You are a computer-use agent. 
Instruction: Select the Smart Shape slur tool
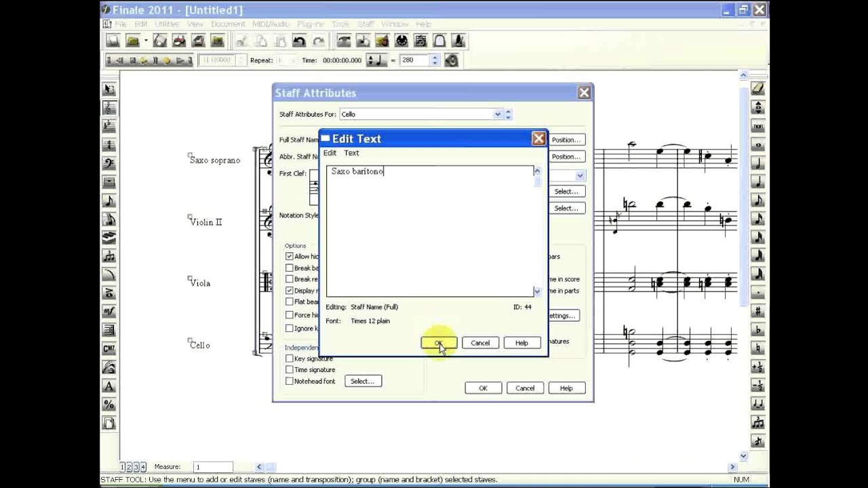pyautogui.click(x=108, y=274)
